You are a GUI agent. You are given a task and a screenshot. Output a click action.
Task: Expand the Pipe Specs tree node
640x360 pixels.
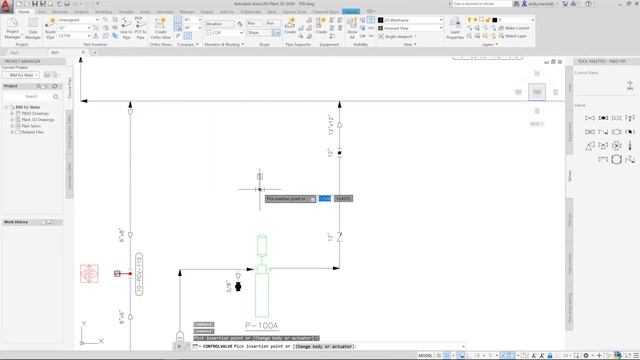(x=12, y=126)
